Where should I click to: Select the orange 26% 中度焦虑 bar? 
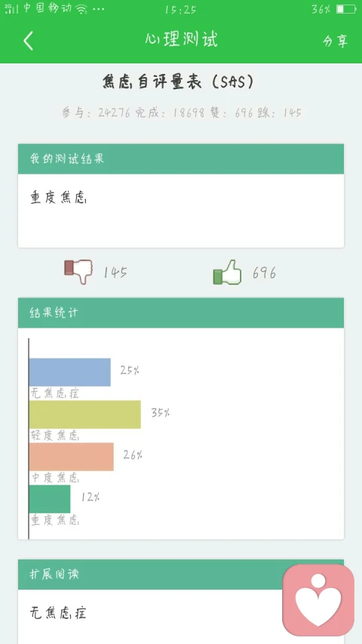coord(72,457)
